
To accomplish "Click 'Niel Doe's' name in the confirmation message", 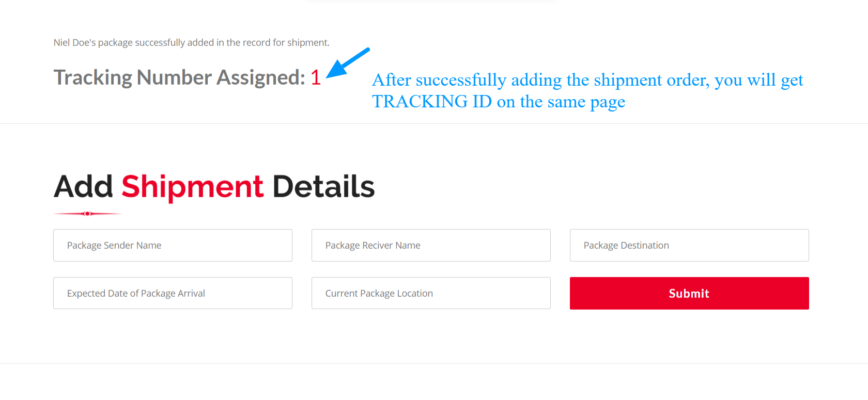I will click(x=75, y=42).
